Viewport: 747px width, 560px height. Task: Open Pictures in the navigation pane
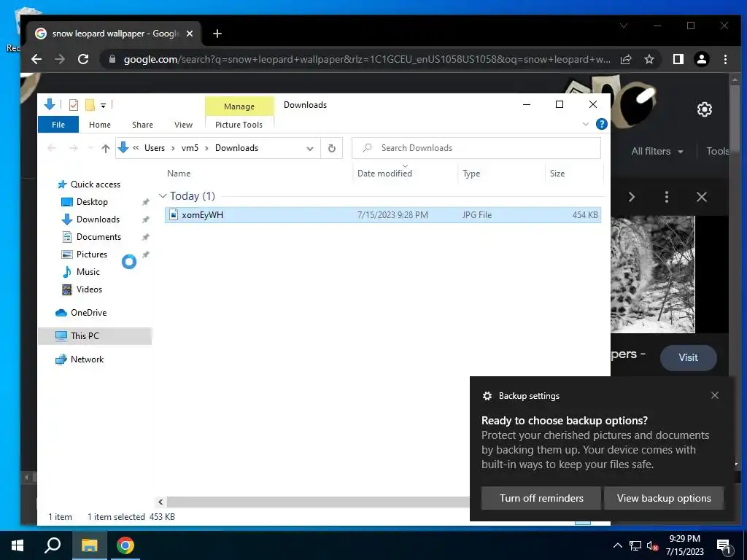(x=91, y=254)
